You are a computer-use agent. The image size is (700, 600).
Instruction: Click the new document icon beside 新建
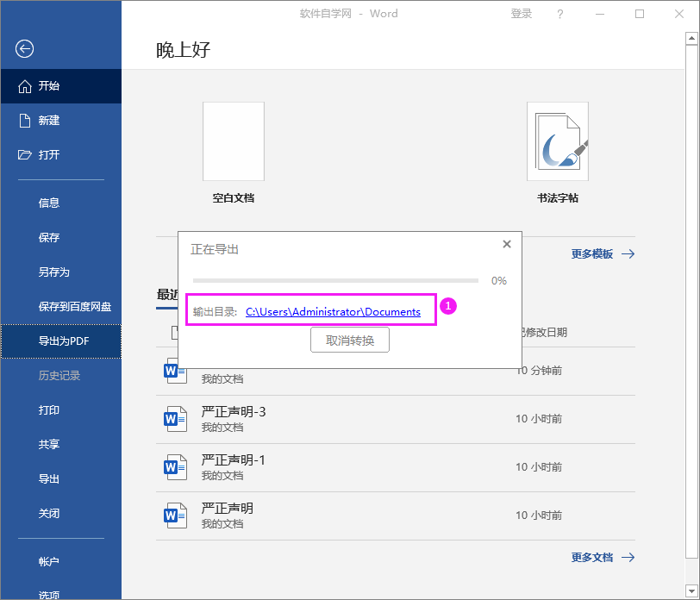(24, 120)
